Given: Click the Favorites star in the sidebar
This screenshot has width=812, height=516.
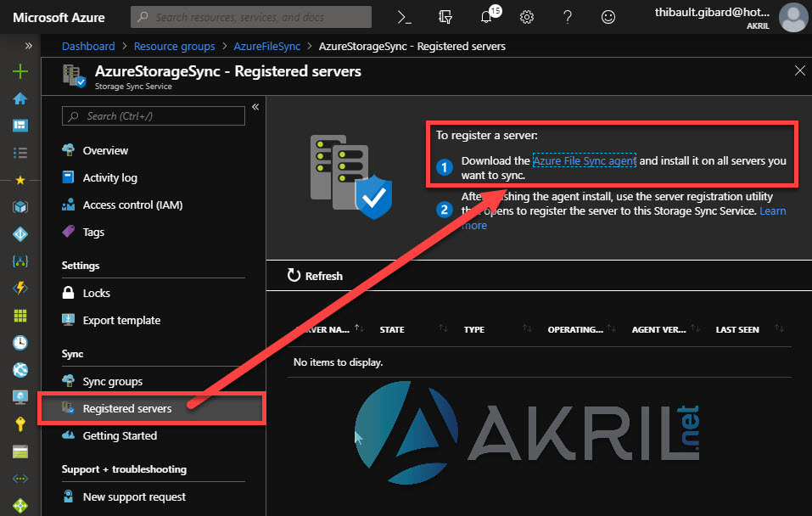Looking at the screenshot, I should click(x=20, y=180).
